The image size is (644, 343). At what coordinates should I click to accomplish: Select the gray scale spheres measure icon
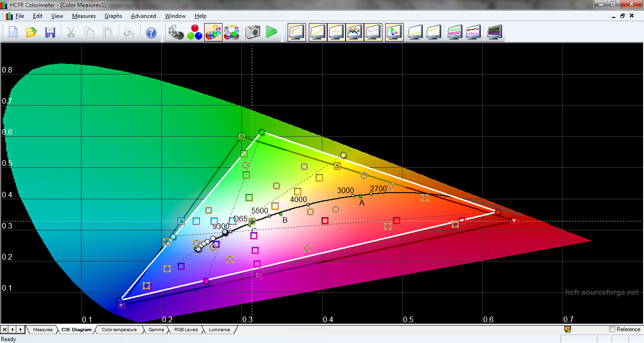click(x=176, y=32)
